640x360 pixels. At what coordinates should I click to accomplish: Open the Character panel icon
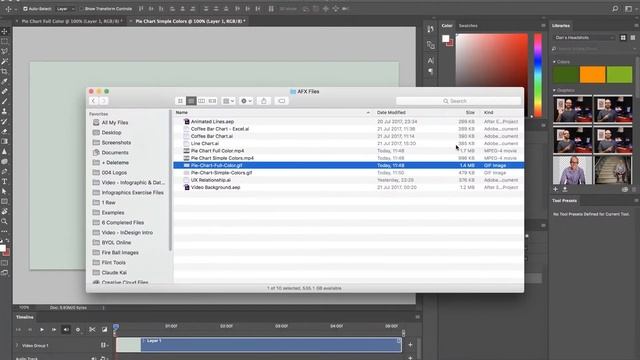point(431,60)
